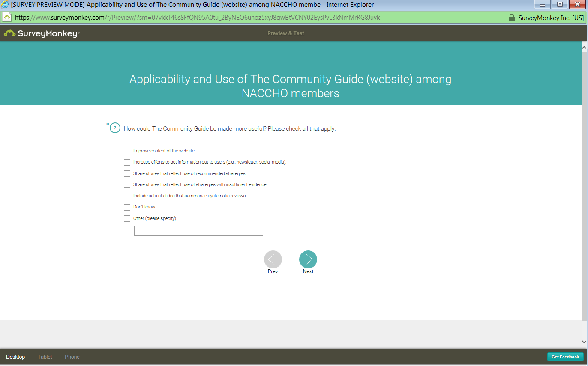Check 'Improve content of the website'
588x366 pixels.
coord(127,151)
